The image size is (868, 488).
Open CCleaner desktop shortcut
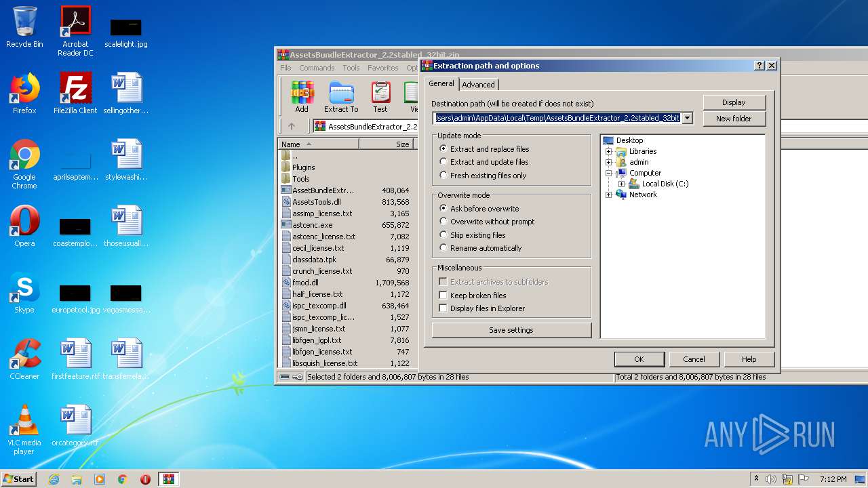click(x=24, y=359)
